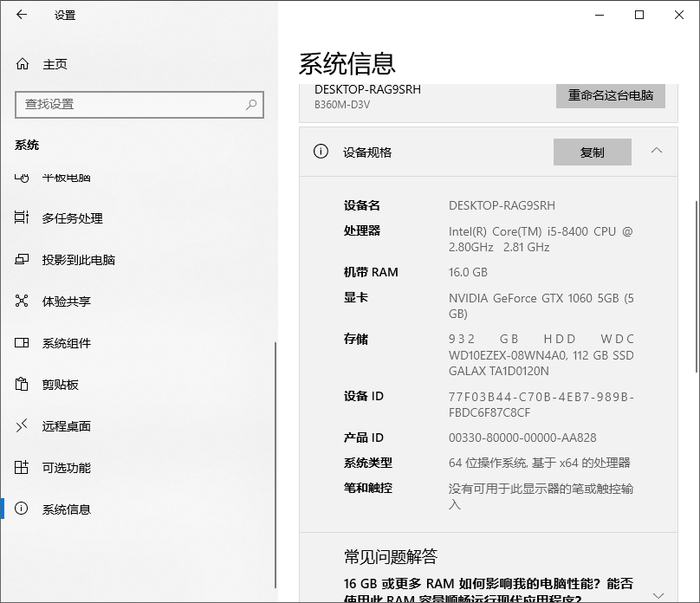Collapse the 设备规格 section chevron

(x=657, y=151)
